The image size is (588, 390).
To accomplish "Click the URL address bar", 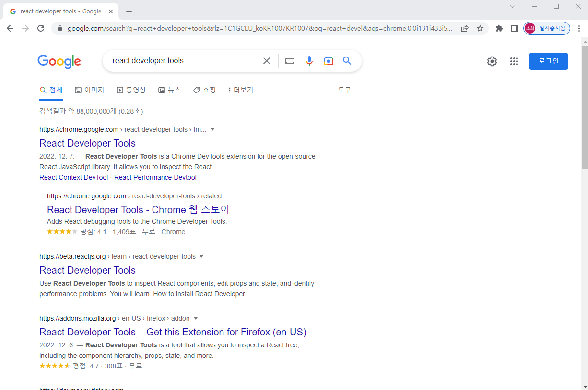I will coord(259,28).
